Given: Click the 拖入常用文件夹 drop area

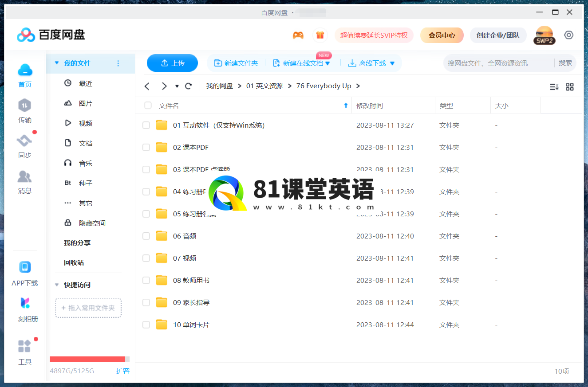Looking at the screenshot, I should point(88,308).
